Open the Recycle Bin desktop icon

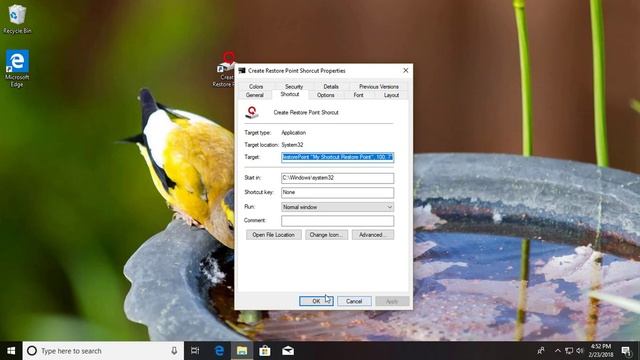pyautogui.click(x=17, y=19)
